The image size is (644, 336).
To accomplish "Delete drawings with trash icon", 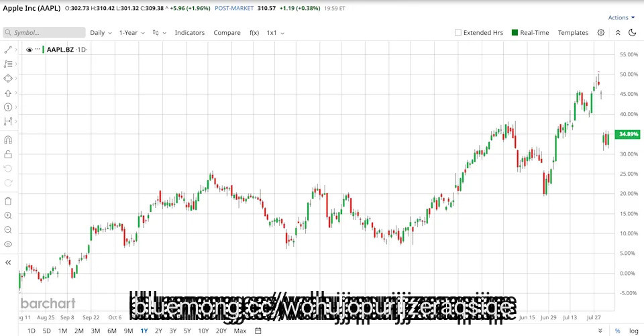I will click(8, 201).
